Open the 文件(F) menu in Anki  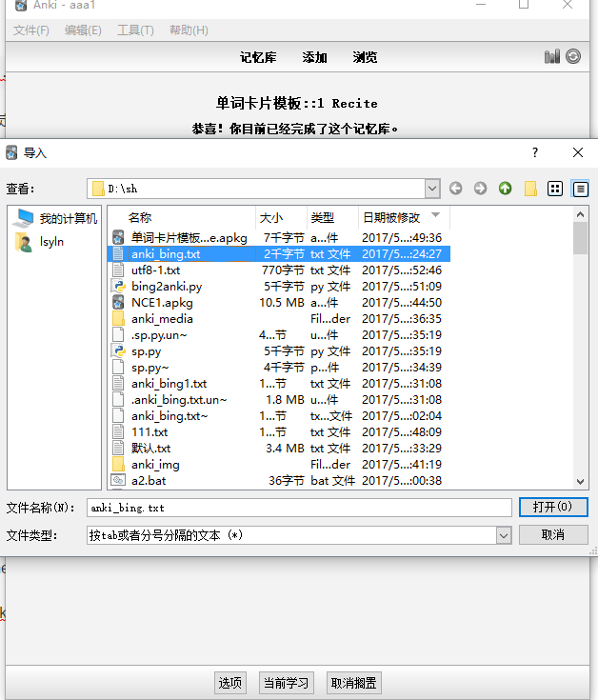31,30
